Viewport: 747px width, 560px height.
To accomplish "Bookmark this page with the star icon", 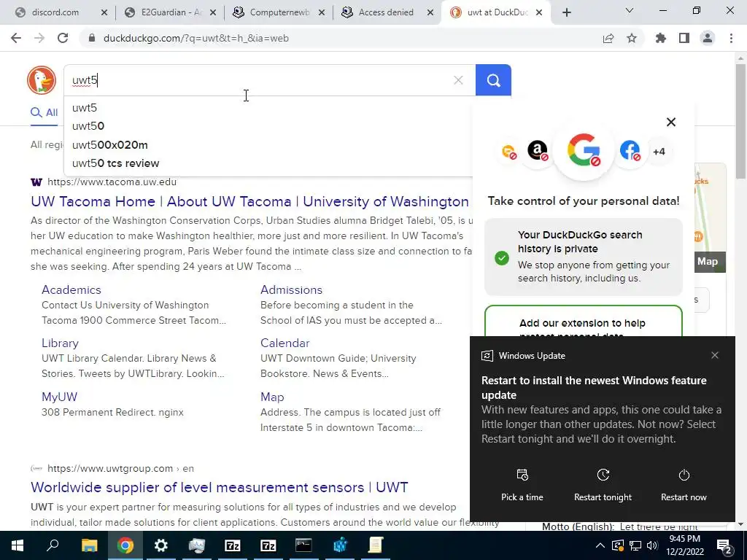I will coord(632,38).
